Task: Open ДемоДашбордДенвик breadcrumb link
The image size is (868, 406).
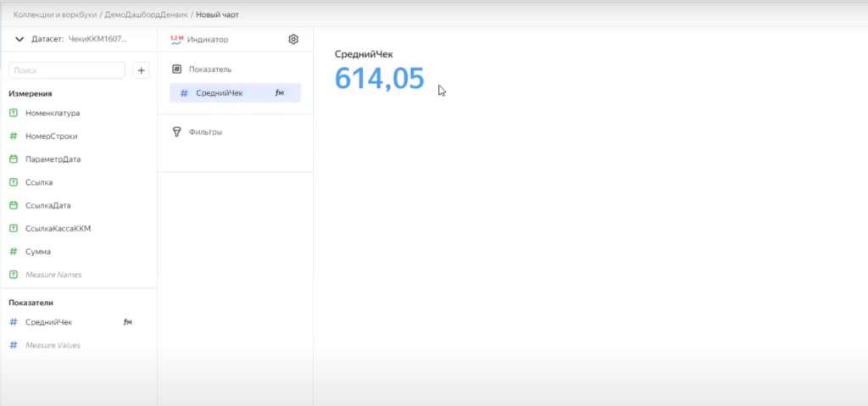Action: (147, 14)
